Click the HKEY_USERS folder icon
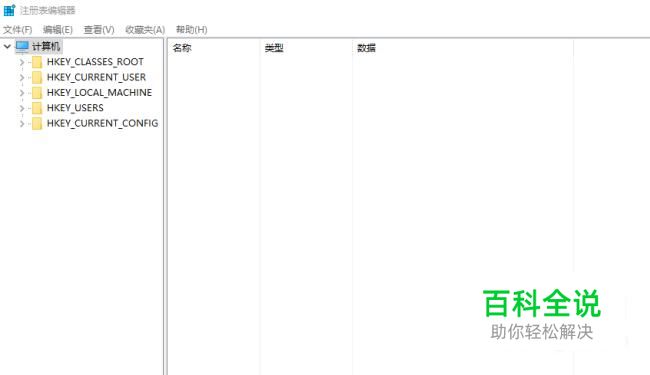This screenshot has width=650, height=375. [x=37, y=108]
